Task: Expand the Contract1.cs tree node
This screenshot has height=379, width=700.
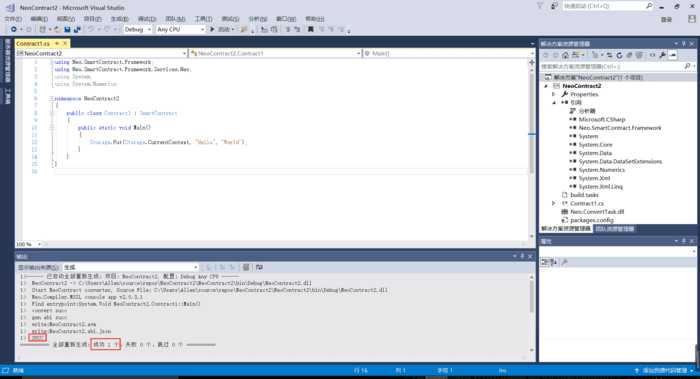Action: [x=554, y=203]
